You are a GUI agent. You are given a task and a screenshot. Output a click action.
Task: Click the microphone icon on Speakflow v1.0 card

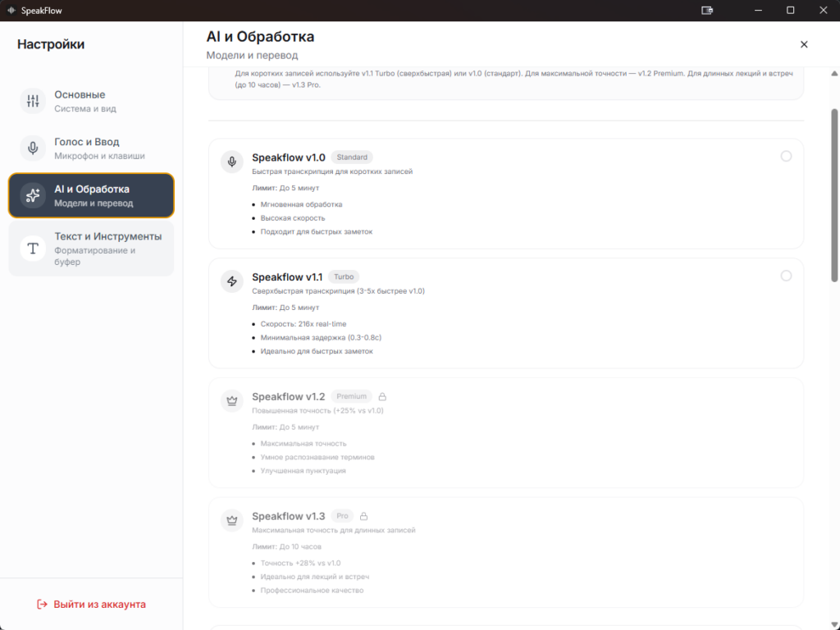[231, 162]
